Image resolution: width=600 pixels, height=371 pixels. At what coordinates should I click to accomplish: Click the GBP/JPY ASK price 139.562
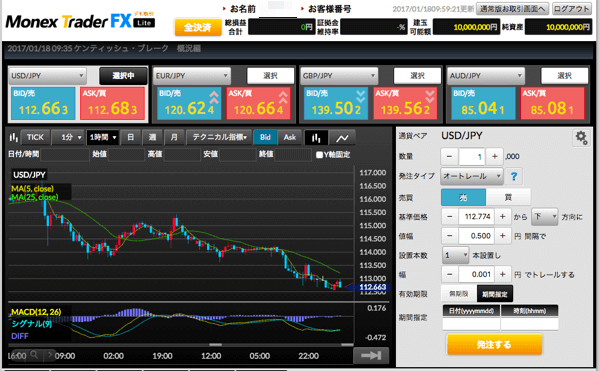point(405,103)
